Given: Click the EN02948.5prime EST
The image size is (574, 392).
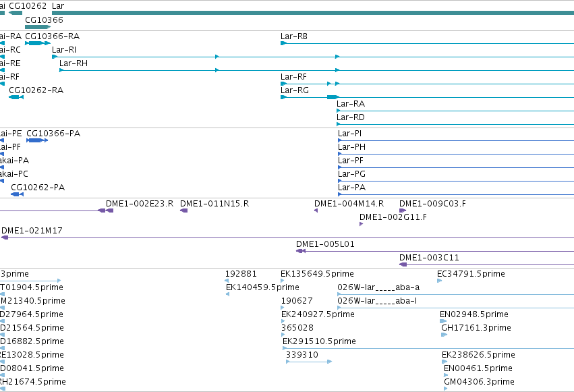Looking at the screenshot, I should 443,321.
